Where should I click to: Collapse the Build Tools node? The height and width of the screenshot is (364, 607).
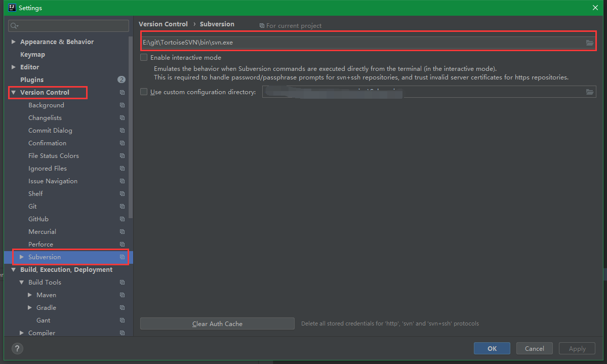tap(22, 282)
